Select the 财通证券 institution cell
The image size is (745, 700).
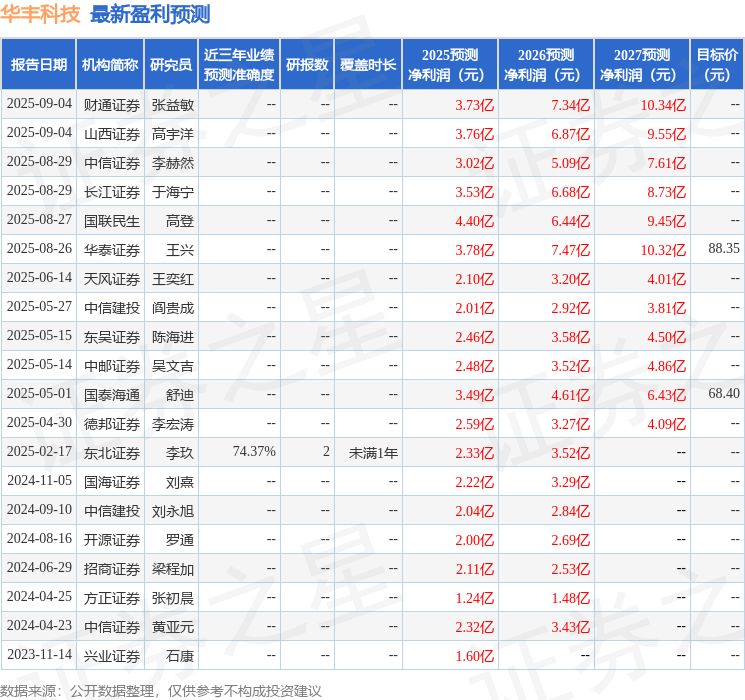(112, 105)
